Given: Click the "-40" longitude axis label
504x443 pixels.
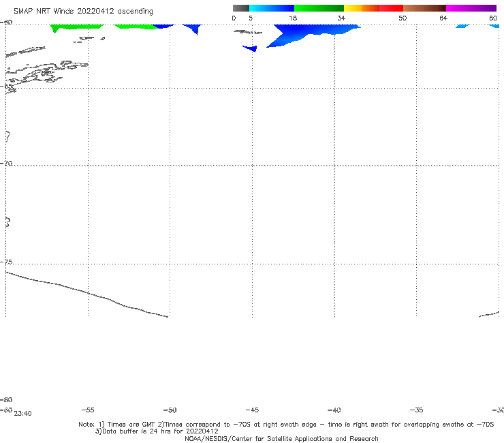Looking at the screenshot, I should pos(334,410).
